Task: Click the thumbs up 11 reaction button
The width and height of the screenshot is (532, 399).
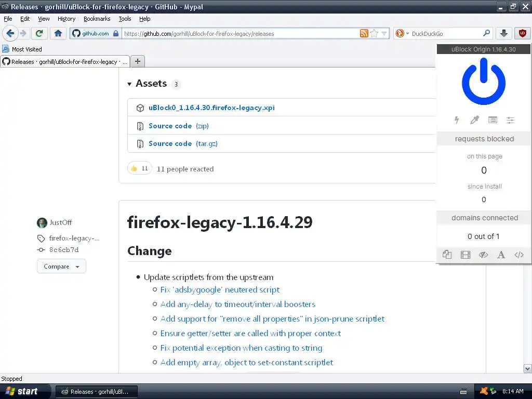Action: click(139, 168)
